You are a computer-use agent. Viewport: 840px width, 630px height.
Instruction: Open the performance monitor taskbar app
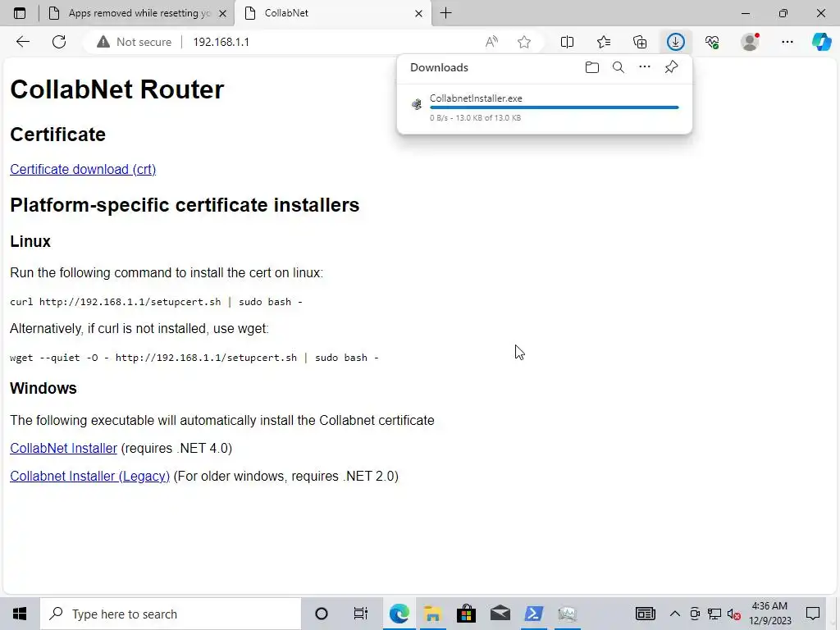click(567, 614)
